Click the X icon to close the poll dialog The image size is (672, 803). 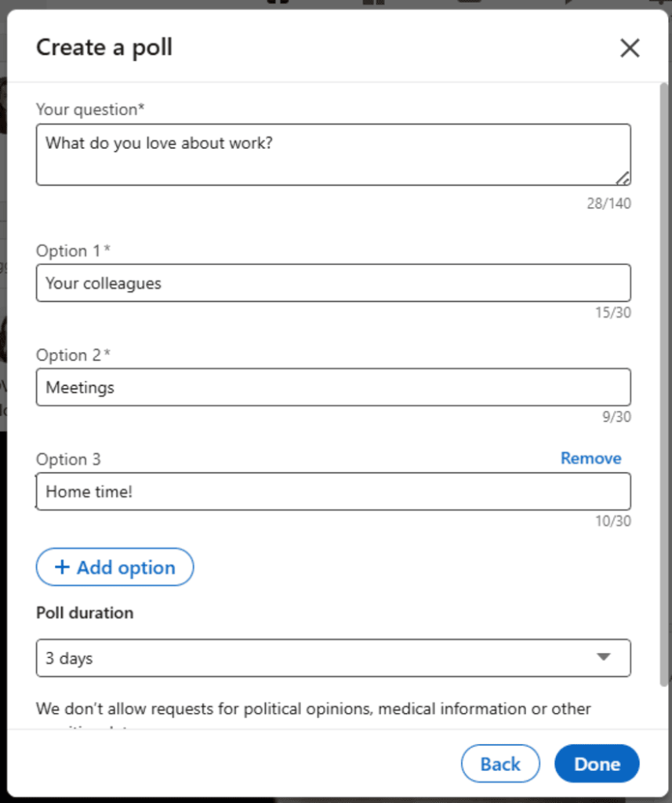(x=630, y=48)
